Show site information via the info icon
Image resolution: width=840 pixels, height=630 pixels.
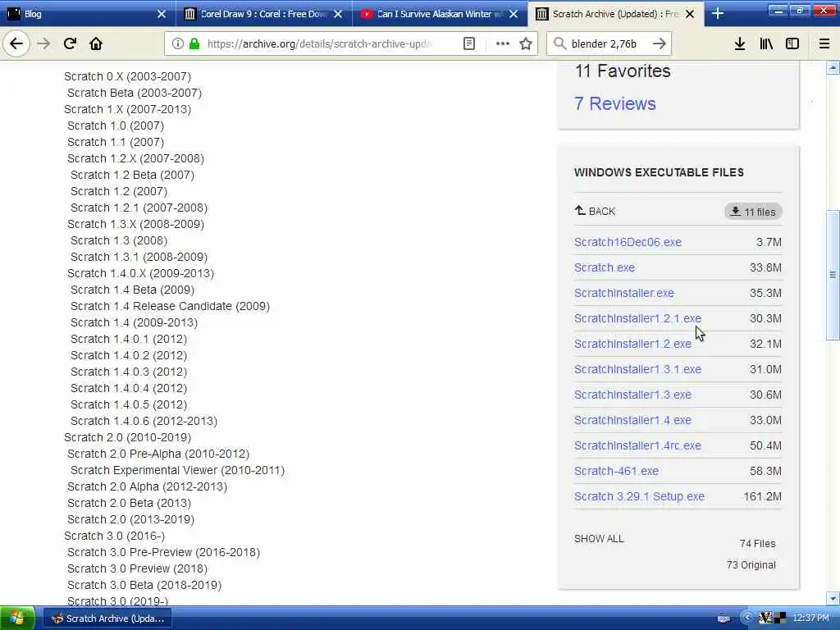click(177, 44)
